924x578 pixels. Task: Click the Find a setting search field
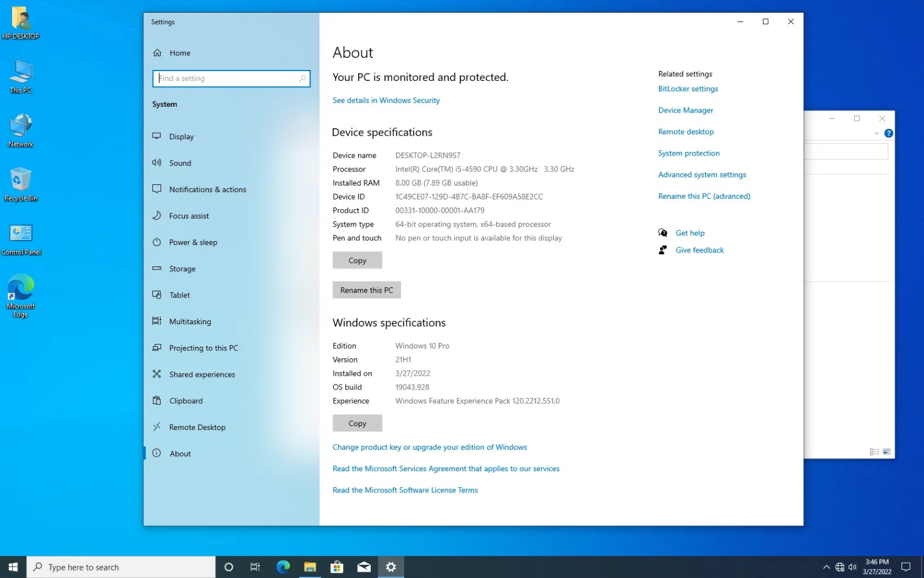pos(231,78)
